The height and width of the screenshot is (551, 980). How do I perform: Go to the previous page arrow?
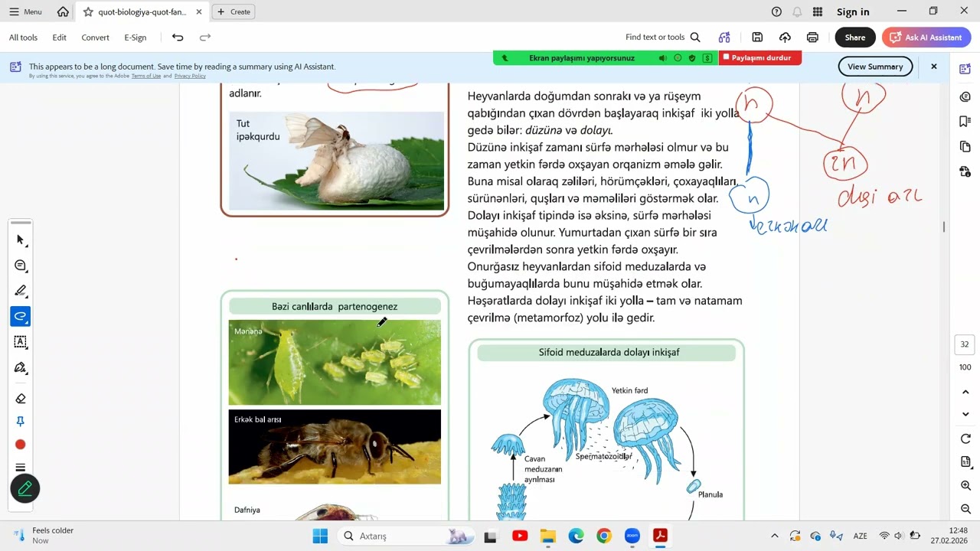coord(965,392)
